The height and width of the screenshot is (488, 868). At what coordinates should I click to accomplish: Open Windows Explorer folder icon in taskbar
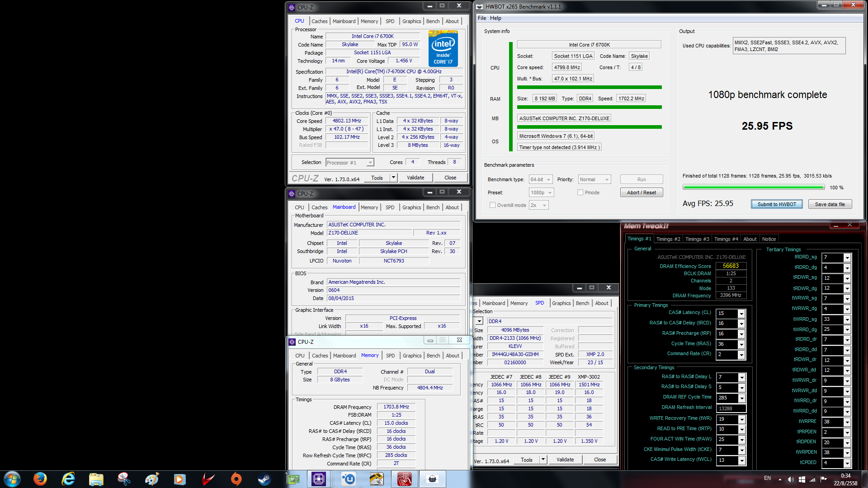(96, 479)
